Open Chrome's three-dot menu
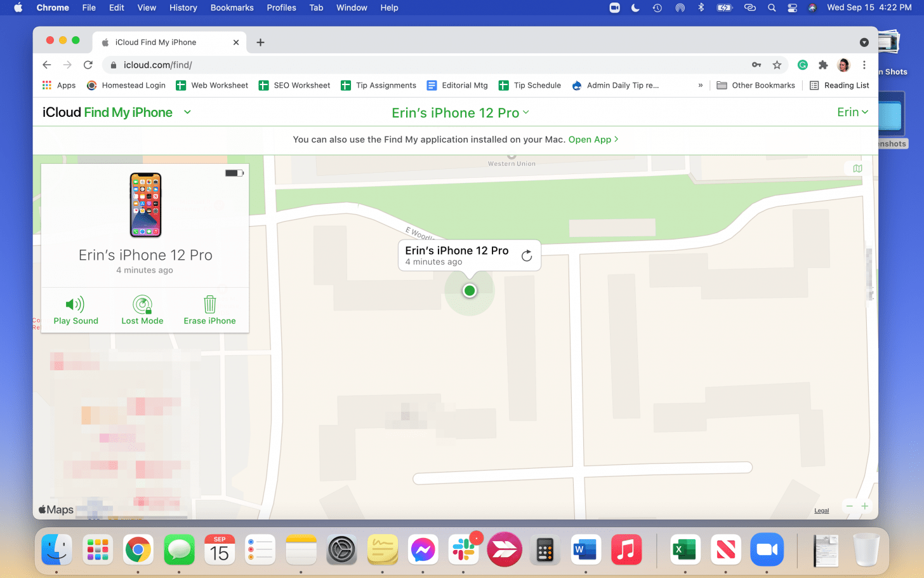Viewport: 924px width, 578px height. point(864,65)
